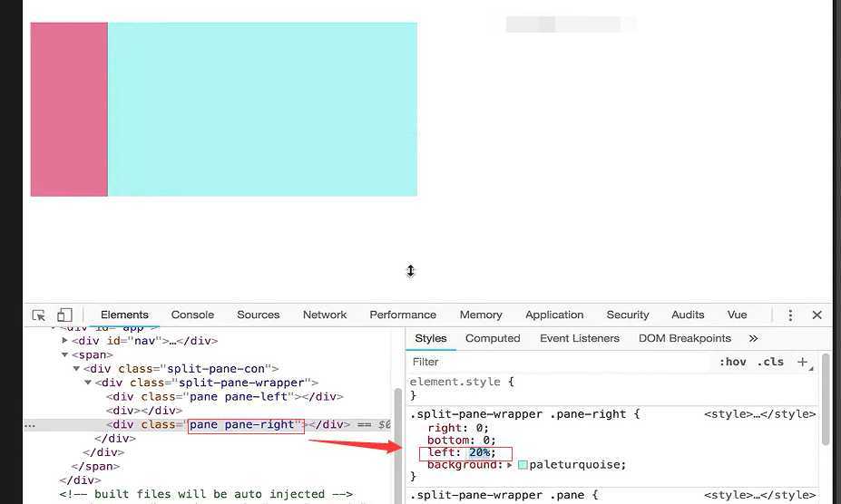
Task: Add a new style rule with plus icon
Action: click(x=802, y=362)
